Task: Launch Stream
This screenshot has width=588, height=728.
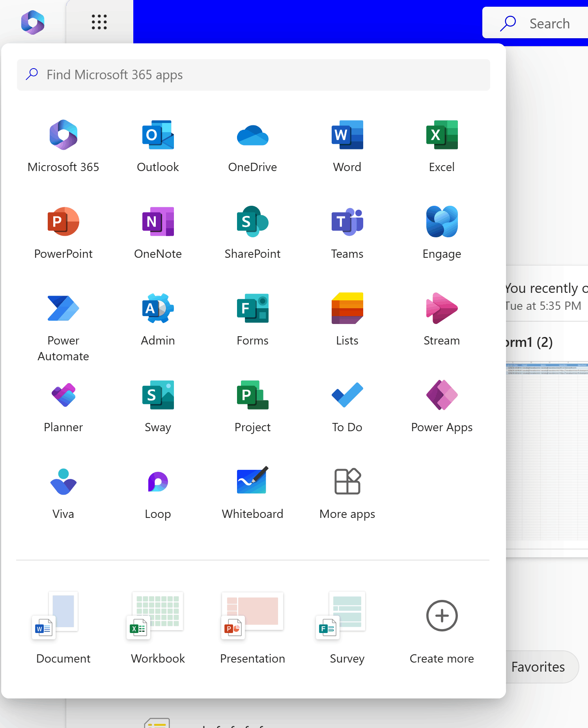Action: click(442, 320)
